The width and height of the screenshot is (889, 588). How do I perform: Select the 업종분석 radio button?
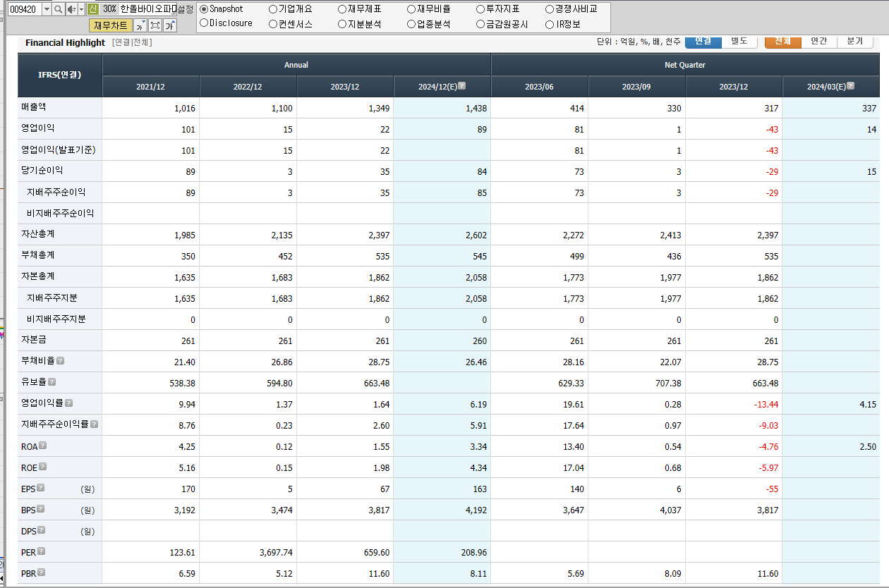(x=411, y=23)
